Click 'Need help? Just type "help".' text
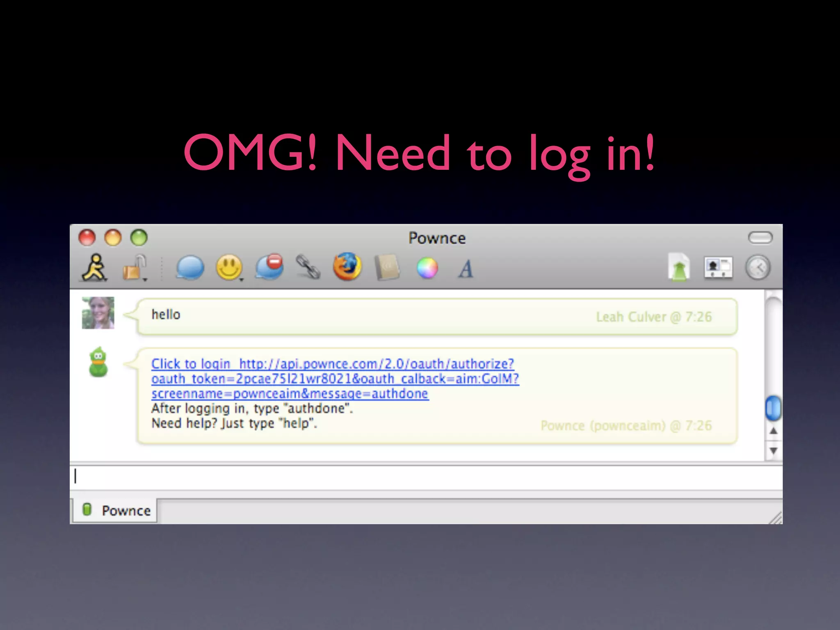 point(234,423)
